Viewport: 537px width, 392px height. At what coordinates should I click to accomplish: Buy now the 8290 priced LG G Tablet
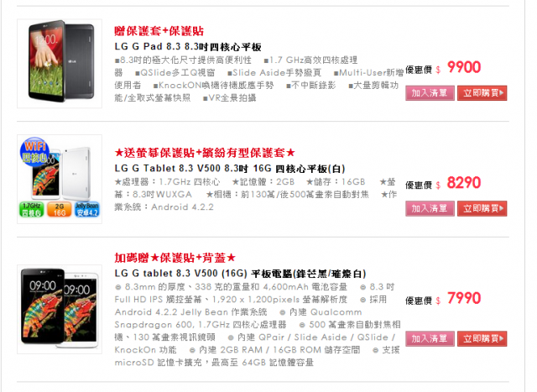tap(482, 208)
